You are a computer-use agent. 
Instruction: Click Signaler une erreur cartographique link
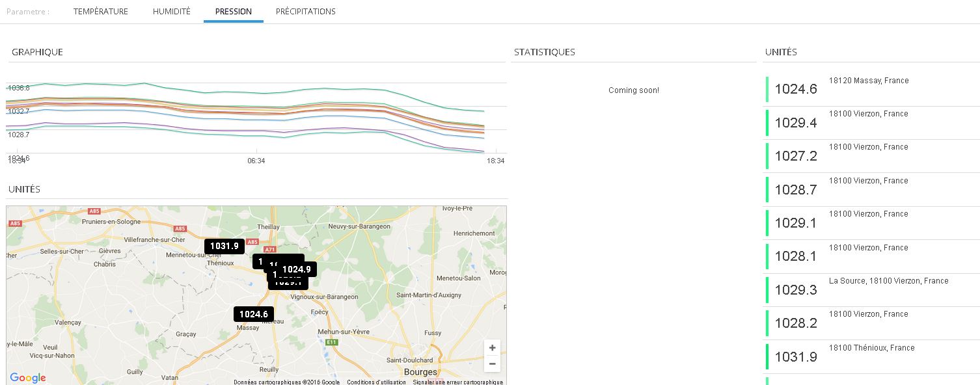(x=458, y=382)
